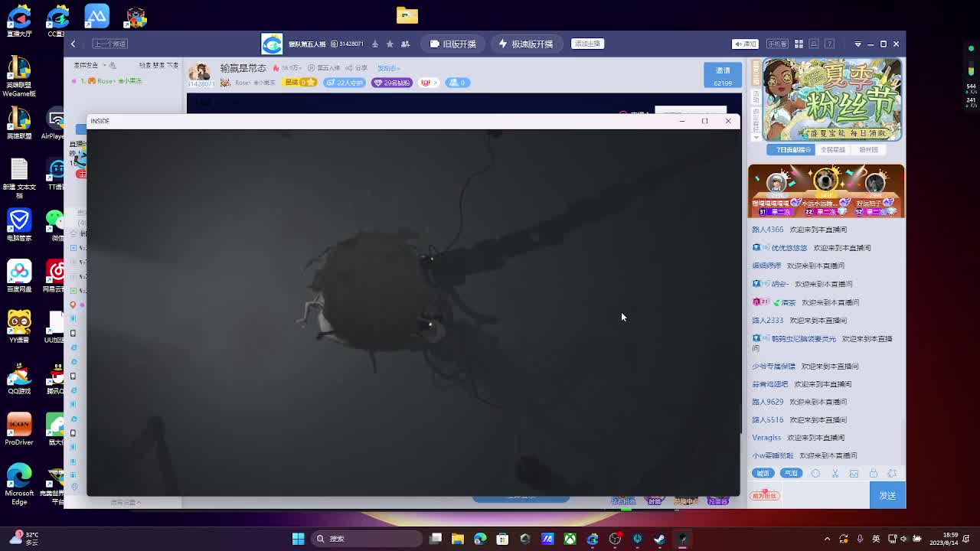The width and height of the screenshot is (980, 551).
Task: Click the lock icon in chat toolbar
Action: [873, 473]
